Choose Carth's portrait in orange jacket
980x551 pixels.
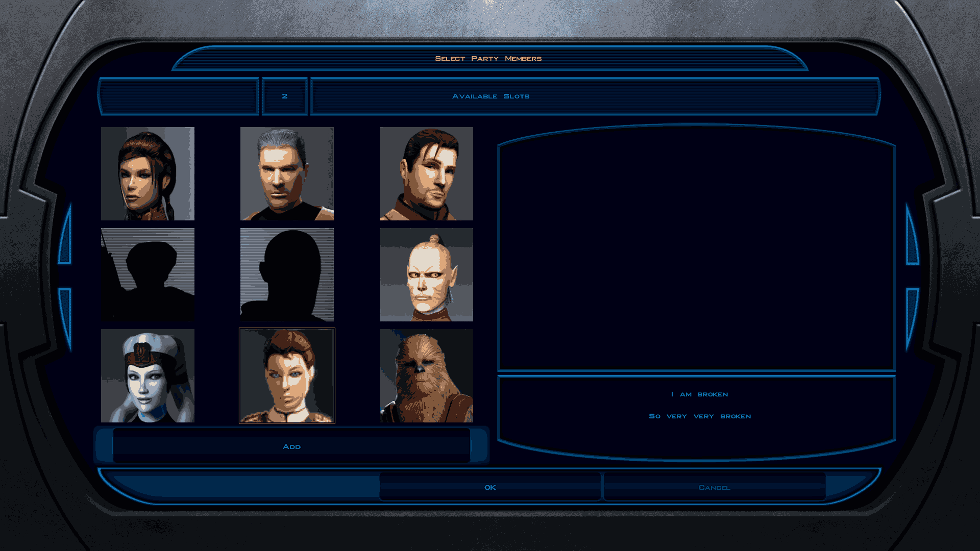click(x=426, y=173)
